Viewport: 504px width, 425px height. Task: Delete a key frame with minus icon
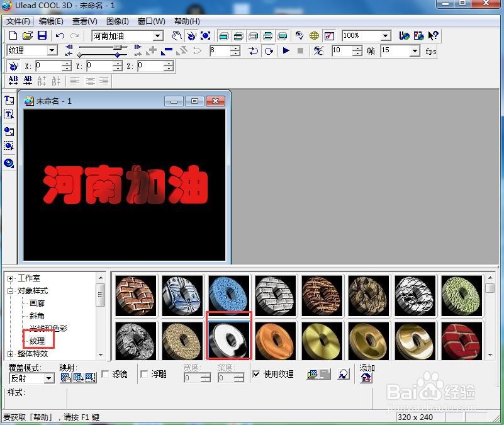coord(167,51)
